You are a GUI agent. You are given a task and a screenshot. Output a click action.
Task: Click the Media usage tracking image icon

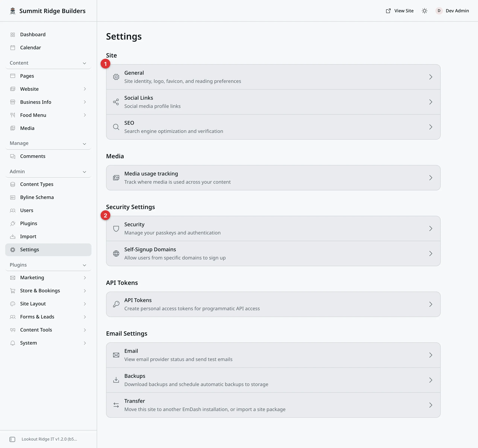[116, 178]
